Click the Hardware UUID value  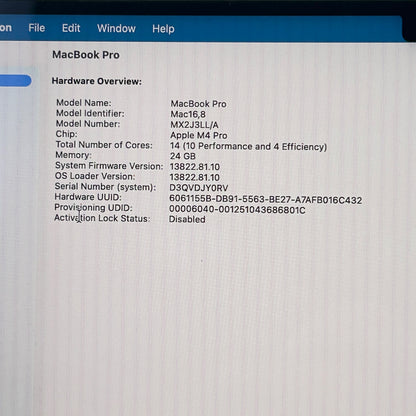point(266,199)
